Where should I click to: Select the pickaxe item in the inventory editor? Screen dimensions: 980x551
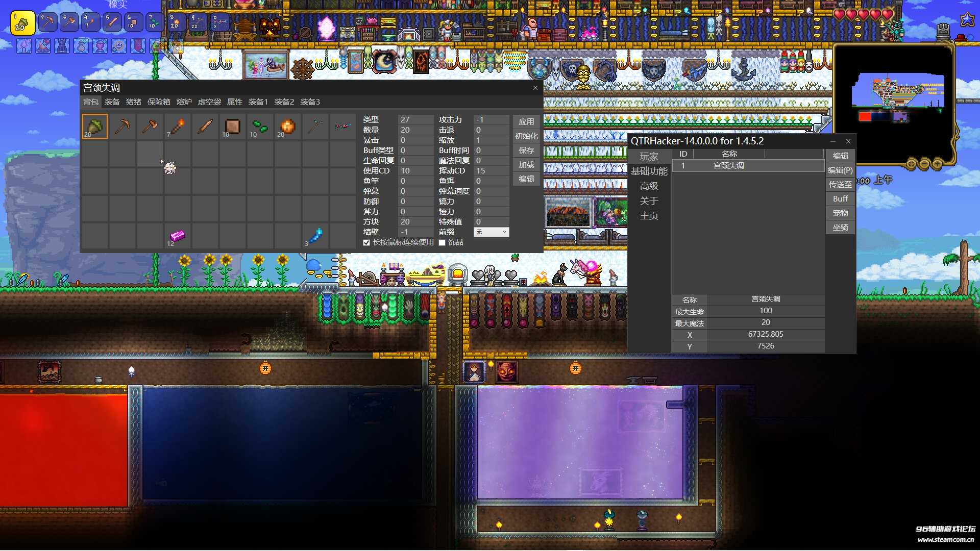point(122,126)
